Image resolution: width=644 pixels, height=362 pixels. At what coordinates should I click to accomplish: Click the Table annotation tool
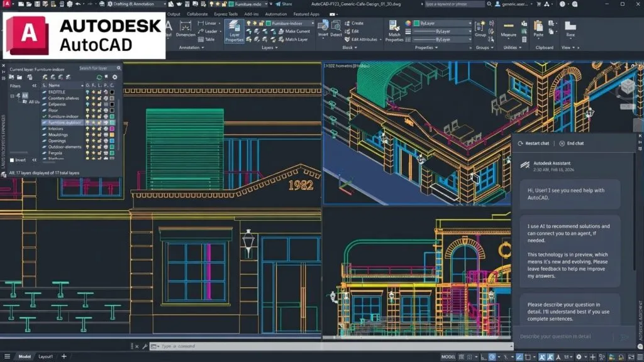pos(206,40)
